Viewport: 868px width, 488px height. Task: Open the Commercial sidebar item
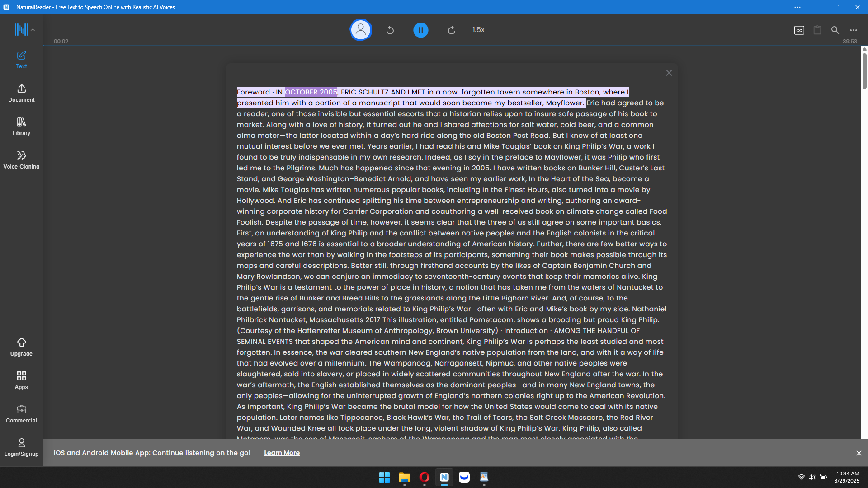click(21, 414)
